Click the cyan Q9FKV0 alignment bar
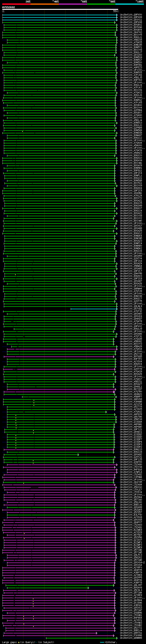The image size is (146, 644). click(60, 15)
